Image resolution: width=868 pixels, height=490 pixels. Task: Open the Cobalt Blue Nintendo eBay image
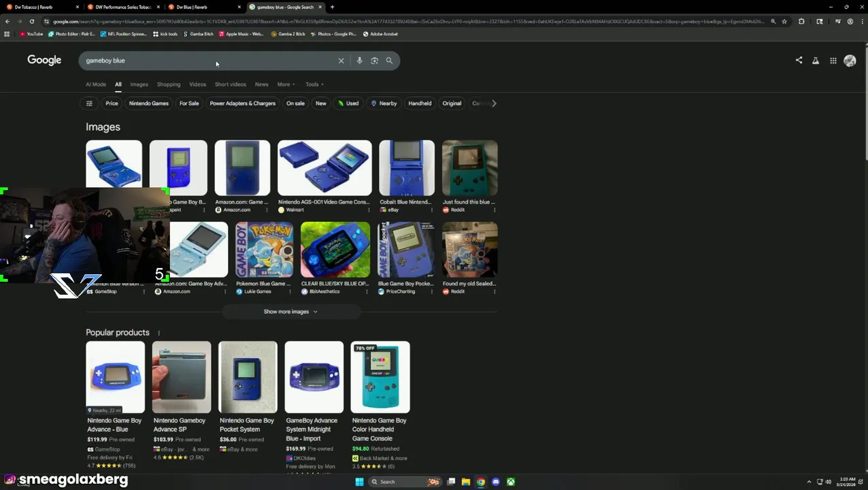(406, 168)
